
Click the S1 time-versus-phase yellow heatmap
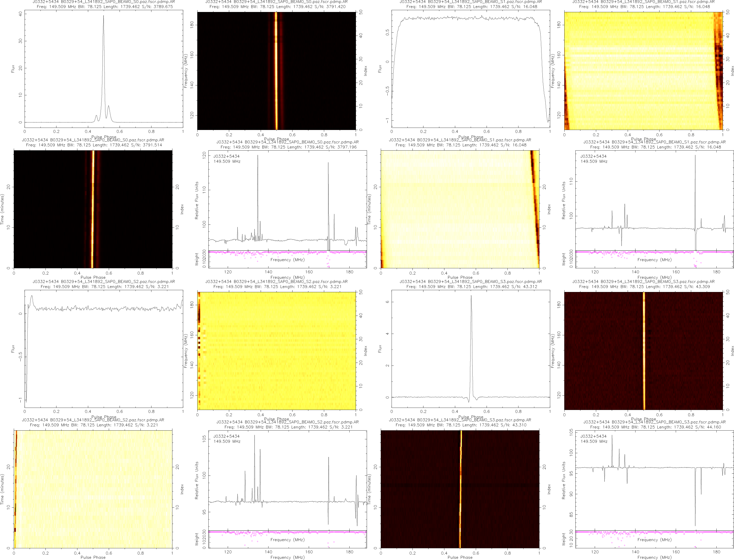(460, 209)
